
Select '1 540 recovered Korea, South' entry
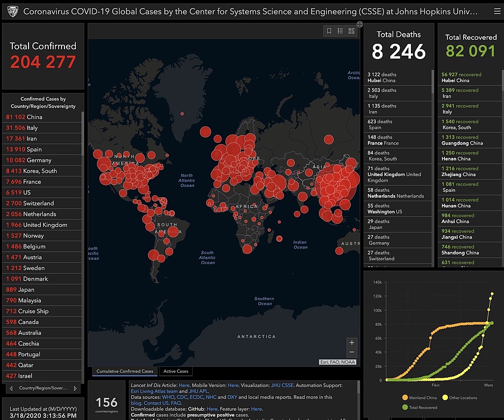pyautogui.click(x=470, y=124)
